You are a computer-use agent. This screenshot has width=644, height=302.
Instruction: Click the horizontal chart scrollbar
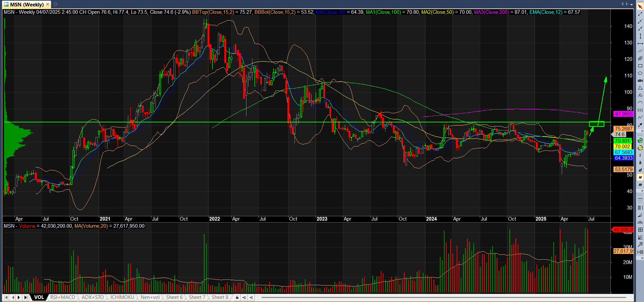tap(443, 297)
